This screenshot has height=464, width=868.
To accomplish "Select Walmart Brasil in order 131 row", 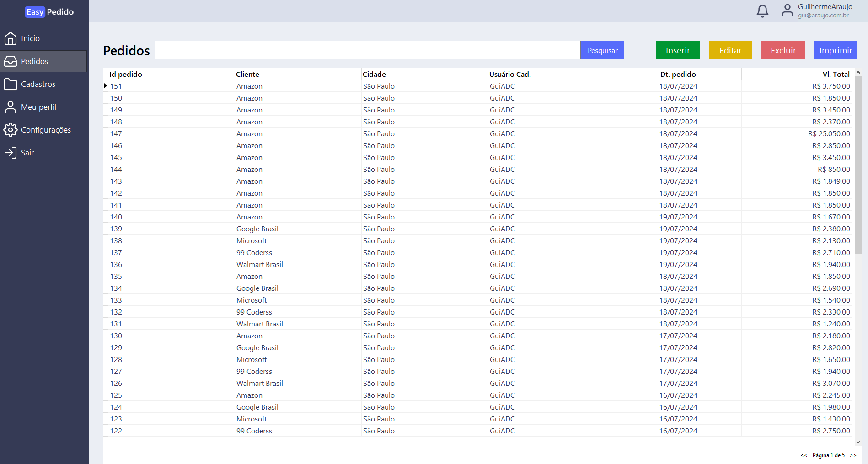I will (x=260, y=324).
